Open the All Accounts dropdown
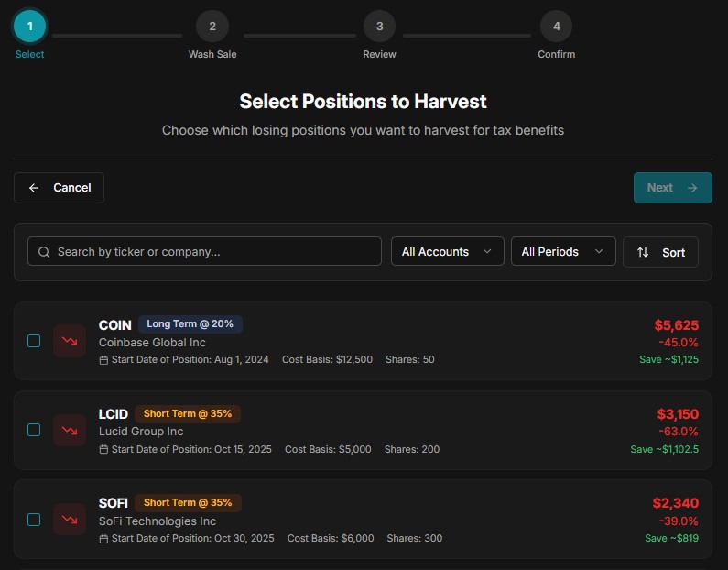The image size is (728, 570). (x=447, y=251)
